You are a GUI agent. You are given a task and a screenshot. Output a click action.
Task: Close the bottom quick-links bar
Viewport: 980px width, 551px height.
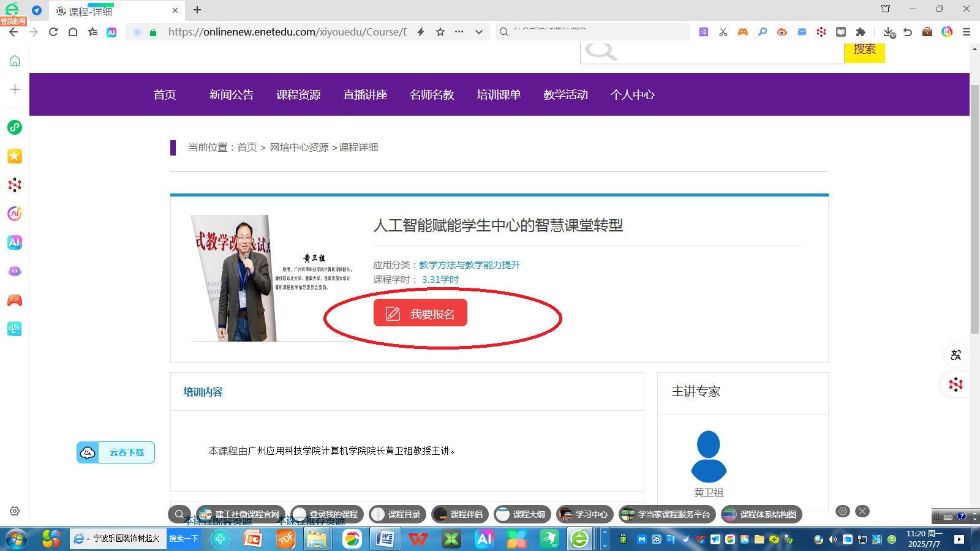tap(862, 511)
